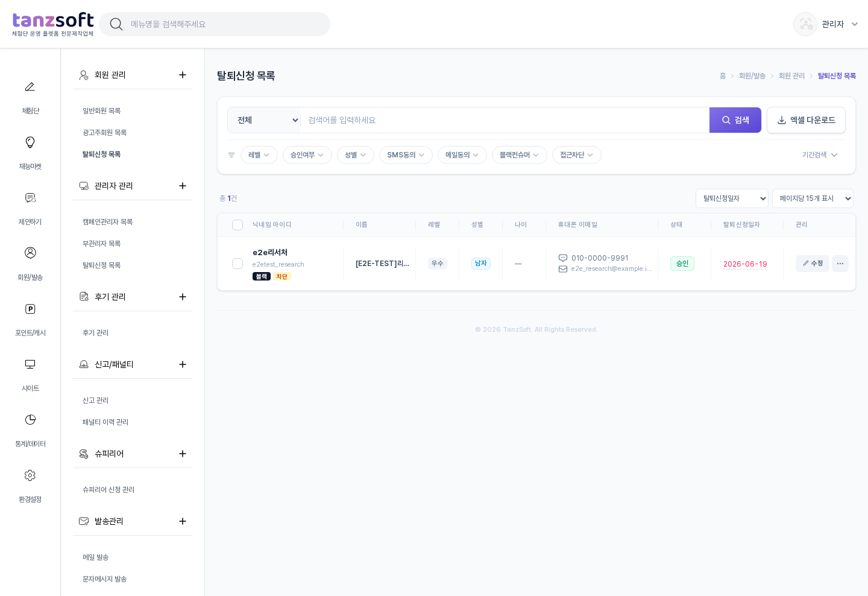This screenshot has height=596, width=868.
Task: Open the 접근차단 filter dropdown
Action: 577,155
